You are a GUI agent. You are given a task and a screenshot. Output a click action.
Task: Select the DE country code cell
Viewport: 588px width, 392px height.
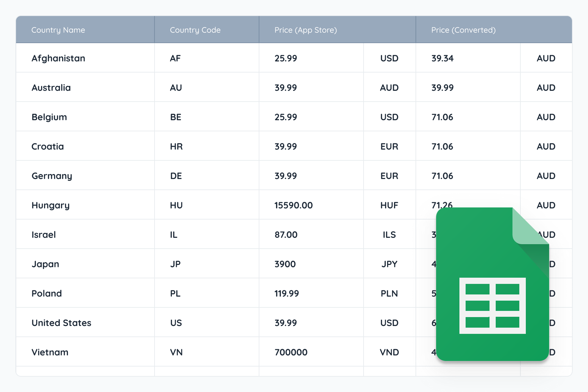coord(176,176)
